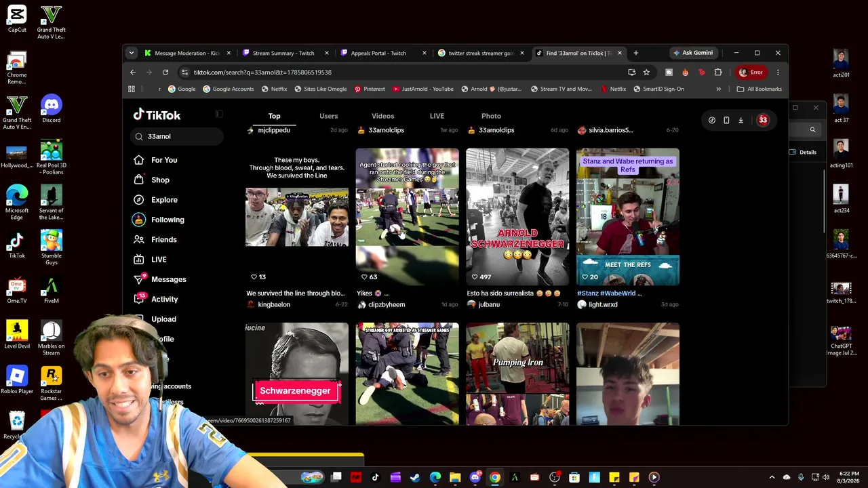Screen dimensions: 868x488
Task: Bookmark this page with the star icon
Action: (646, 72)
